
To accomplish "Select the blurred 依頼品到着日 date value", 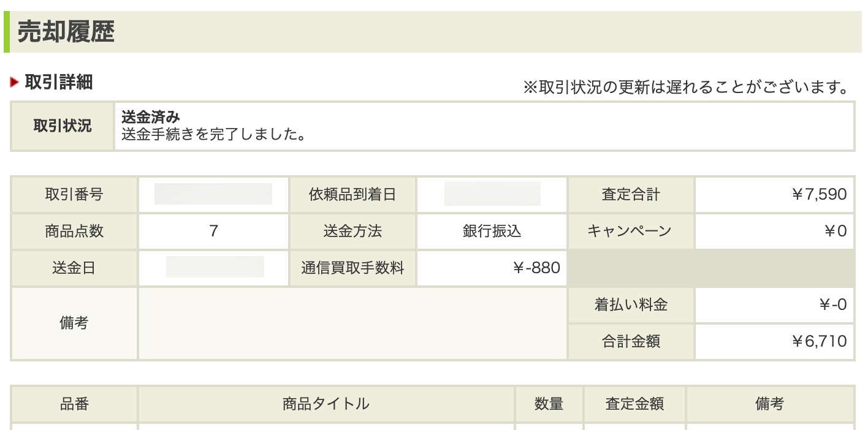I will [492, 194].
